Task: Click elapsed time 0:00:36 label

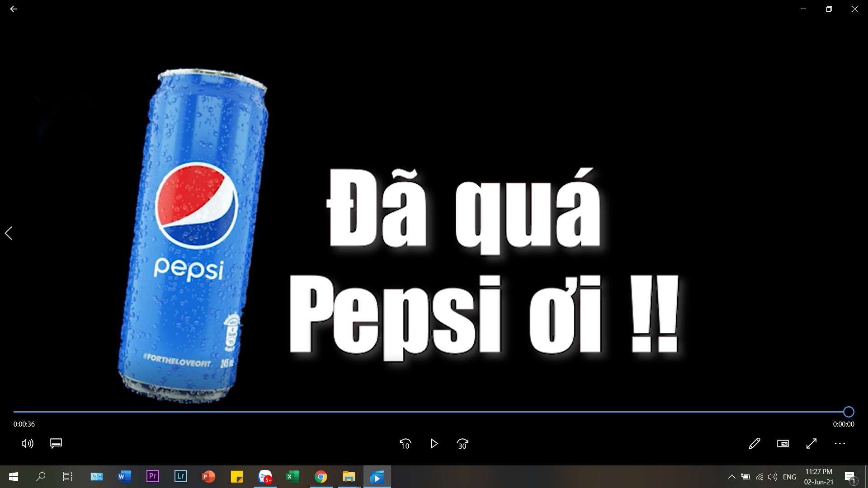Action: 24,424
